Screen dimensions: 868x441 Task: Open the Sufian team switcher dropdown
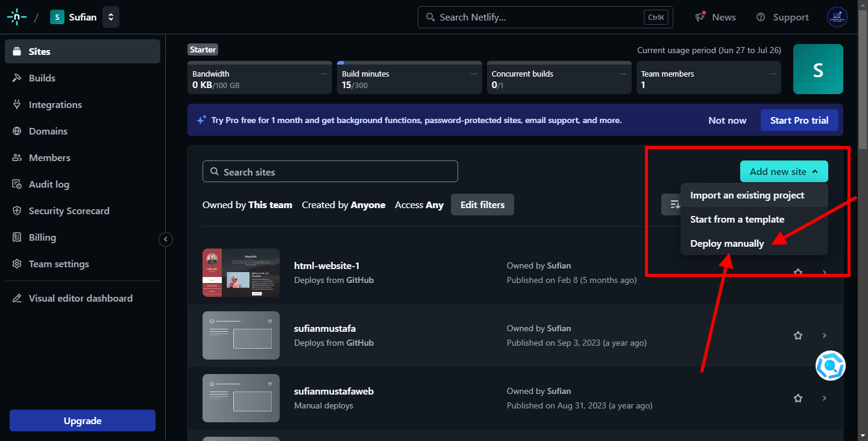[x=111, y=17]
